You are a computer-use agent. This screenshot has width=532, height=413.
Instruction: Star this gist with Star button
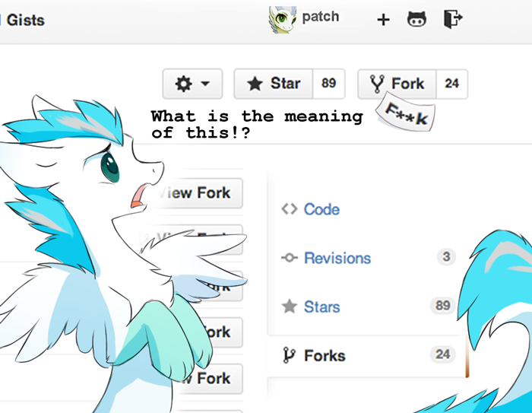[x=274, y=84]
